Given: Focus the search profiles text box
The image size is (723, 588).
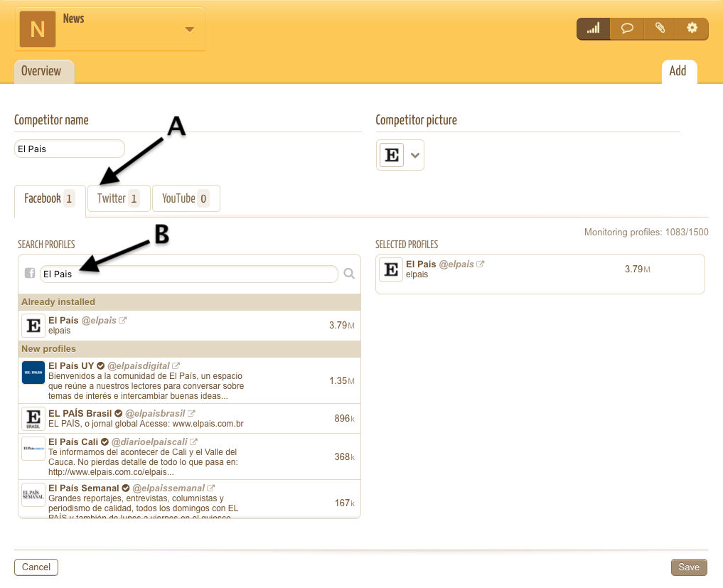Looking at the screenshot, I should click(189, 274).
